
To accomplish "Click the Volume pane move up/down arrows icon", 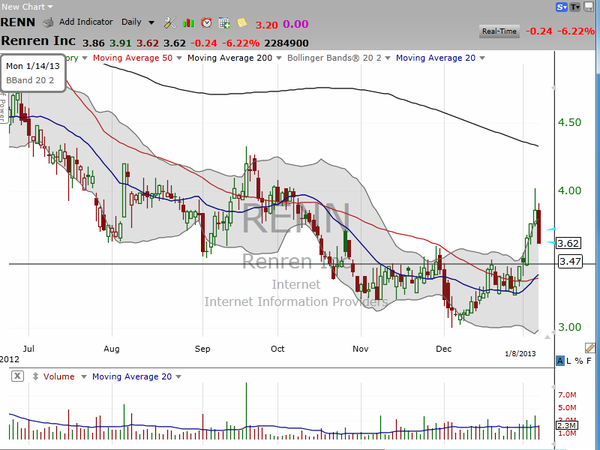I will [x=36, y=376].
